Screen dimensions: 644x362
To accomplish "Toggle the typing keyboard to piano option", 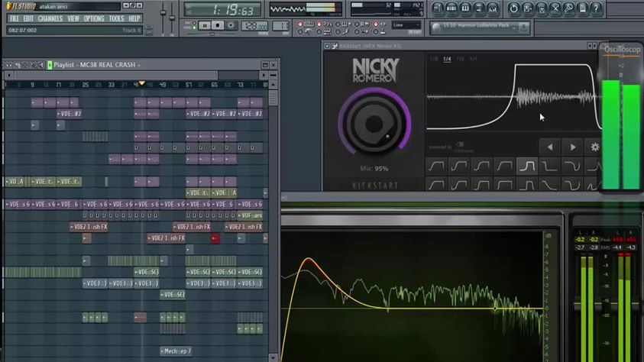I will (x=300, y=24).
